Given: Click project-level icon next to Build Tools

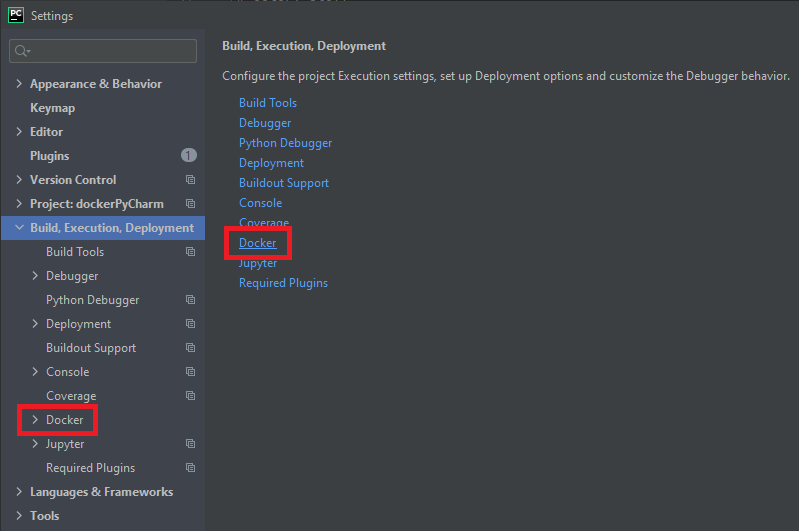Looking at the screenshot, I should pos(190,251).
